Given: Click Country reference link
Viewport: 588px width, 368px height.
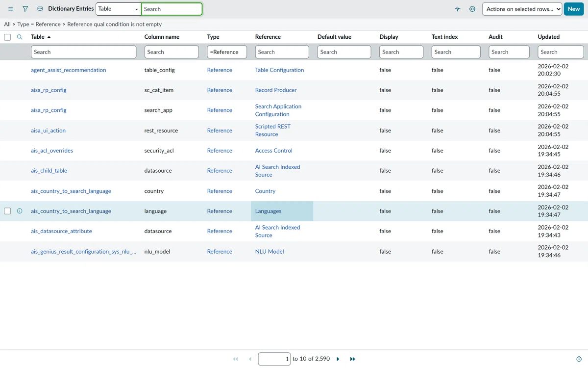Looking at the screenshot, I should 265,191.
